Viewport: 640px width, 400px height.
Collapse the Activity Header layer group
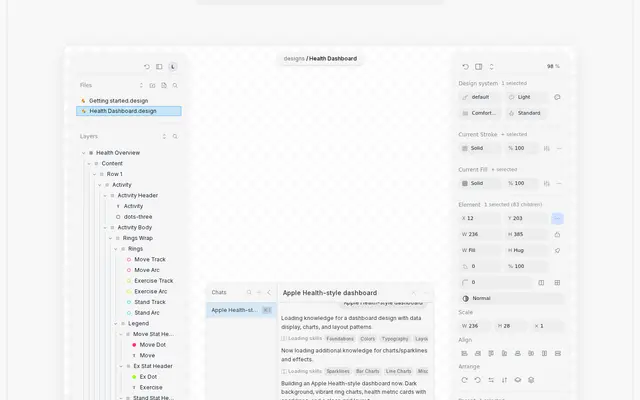pyautogui.click(x=105, y=196)
